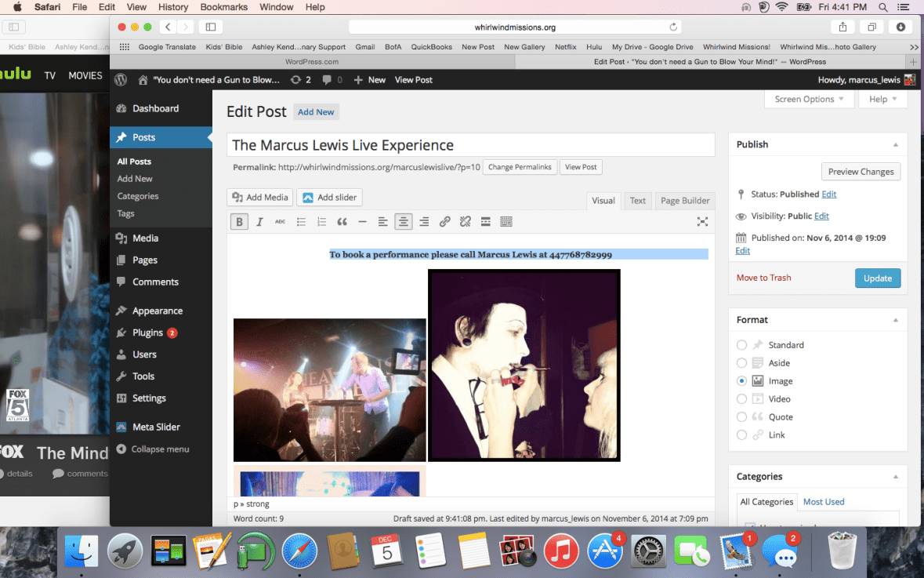Choose the Standard post format
Image resolution: width=924 pixels, height=578 pixels.
click(x=741, y=344)
